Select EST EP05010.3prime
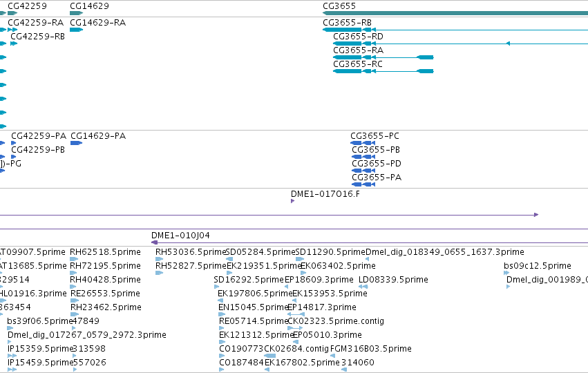This screenshot has width=588, height=373. point(327,335)
